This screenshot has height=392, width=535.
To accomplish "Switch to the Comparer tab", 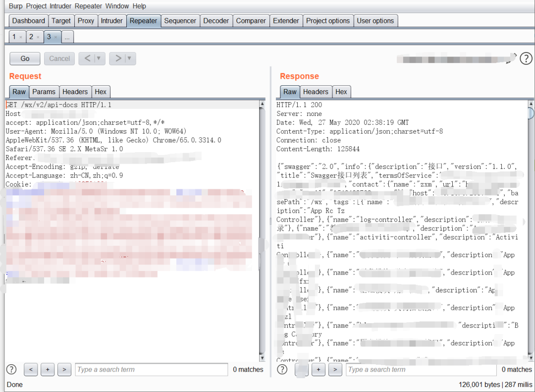I will click(x=251, y=21).
